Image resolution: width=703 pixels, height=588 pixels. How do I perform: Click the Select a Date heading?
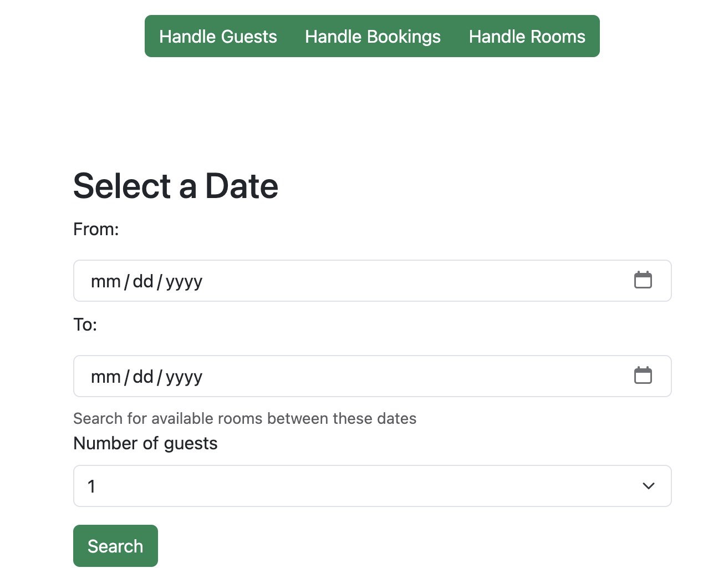click(x=175, y=186)
